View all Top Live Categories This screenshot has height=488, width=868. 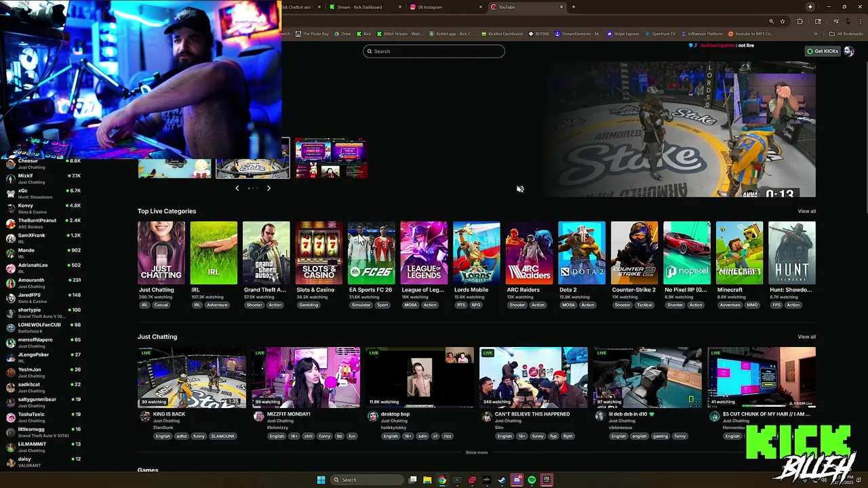[x=806, y=211]
